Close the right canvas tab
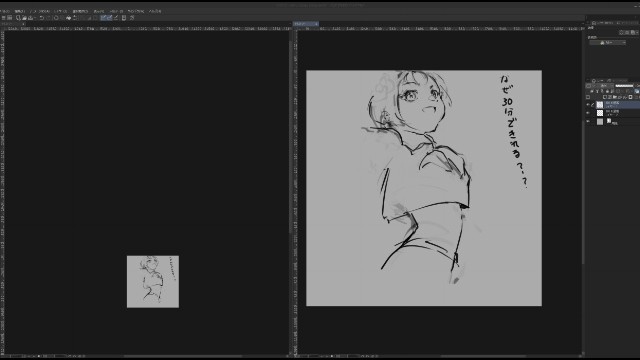 pos(316,24)
